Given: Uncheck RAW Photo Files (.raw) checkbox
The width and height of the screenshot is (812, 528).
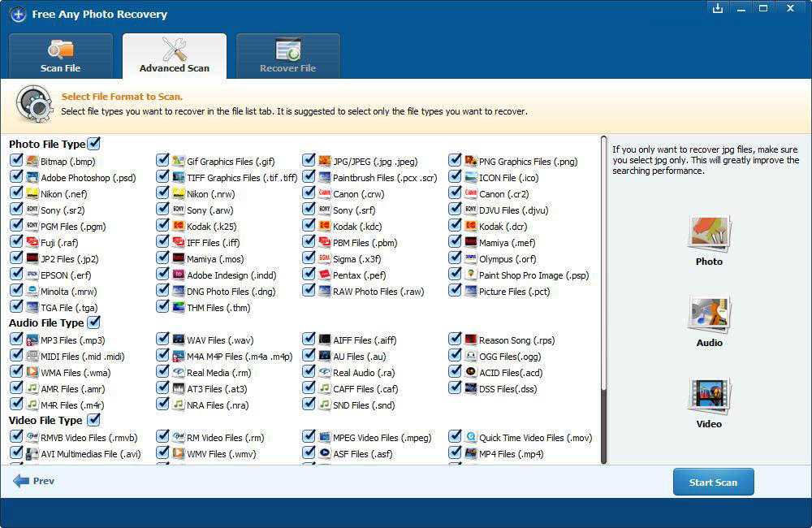Looking at the screenshot, I should [x=309, y=291].
